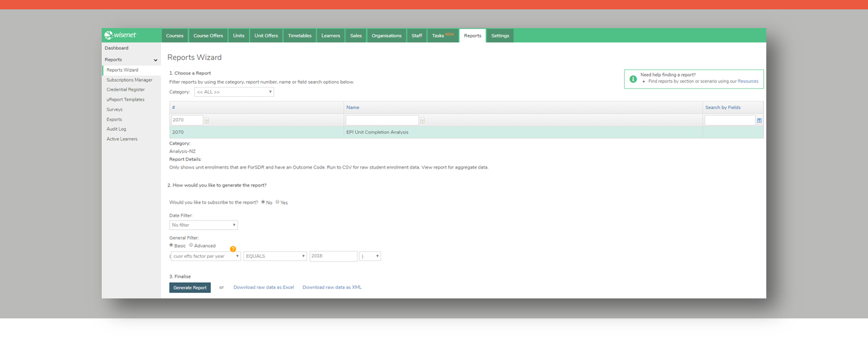Open the EQUALS operator dropdown
The width and height of the screenshot is (868, 339).
[275, 256]
